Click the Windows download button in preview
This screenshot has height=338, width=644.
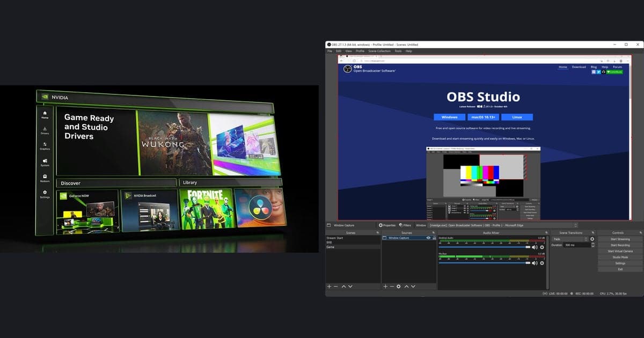click(449, 117)
